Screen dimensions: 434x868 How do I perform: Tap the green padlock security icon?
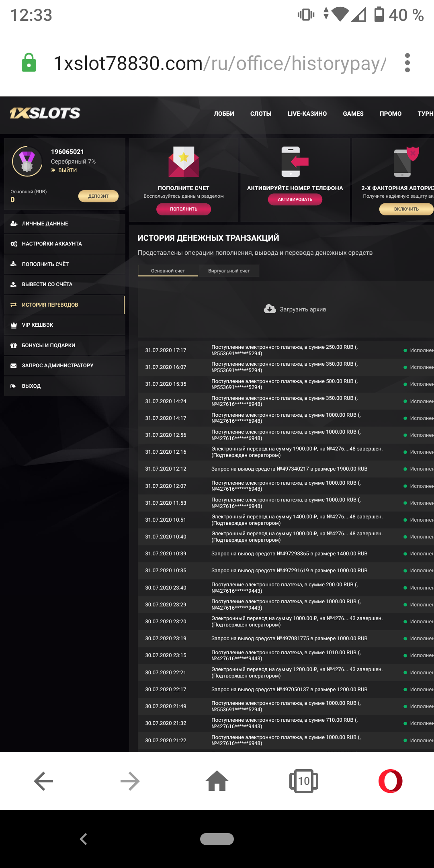[x=29, y=63]
